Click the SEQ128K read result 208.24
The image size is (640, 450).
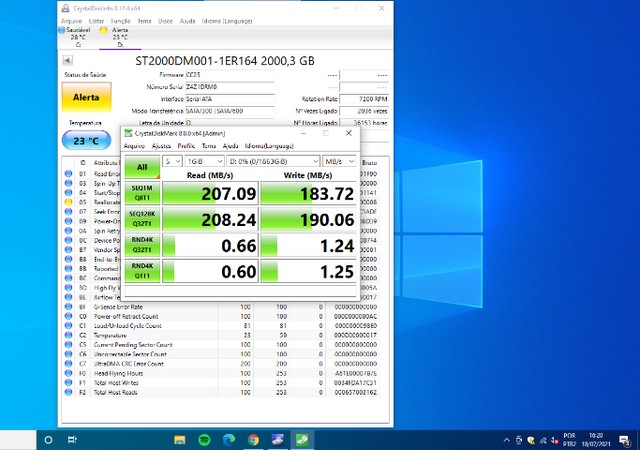point(210,219)
